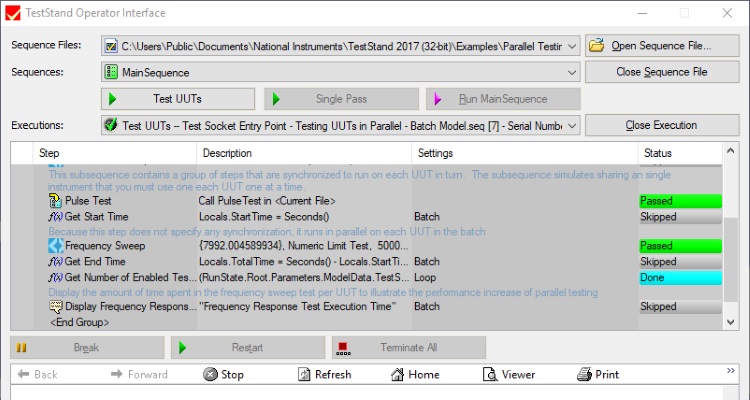
Task: Click the execution status icon in the Executions combo
Action: click(111, 125)
